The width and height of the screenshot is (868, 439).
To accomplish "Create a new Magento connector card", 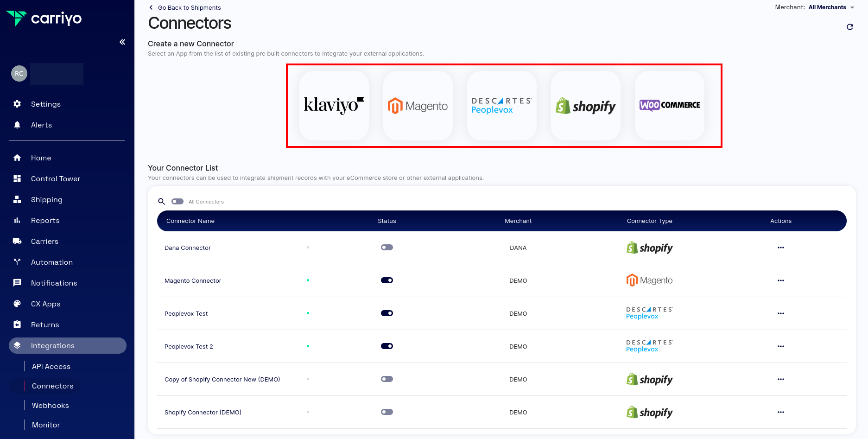I will 418,106.
